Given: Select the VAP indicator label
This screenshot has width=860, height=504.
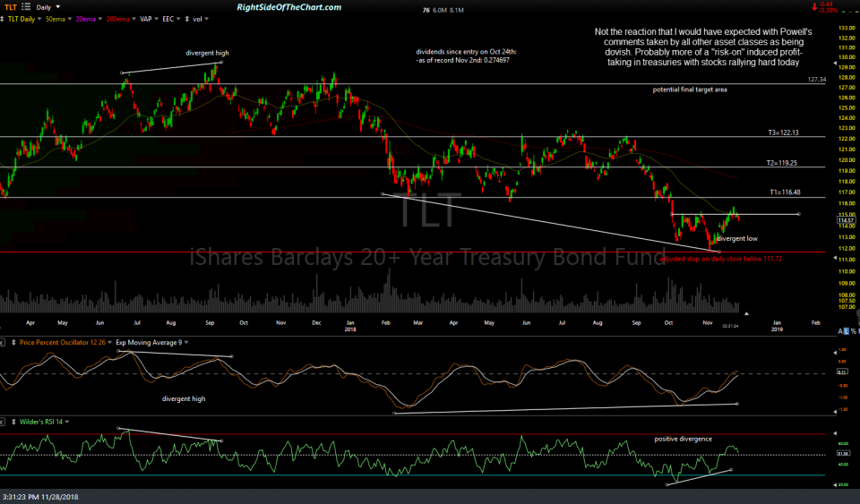Looking at the screenshot, I should point(146,19).
